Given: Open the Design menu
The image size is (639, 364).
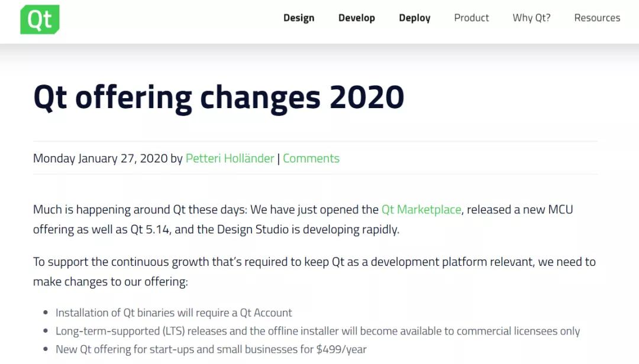Looking at the screenshot, I should (299, 18).
